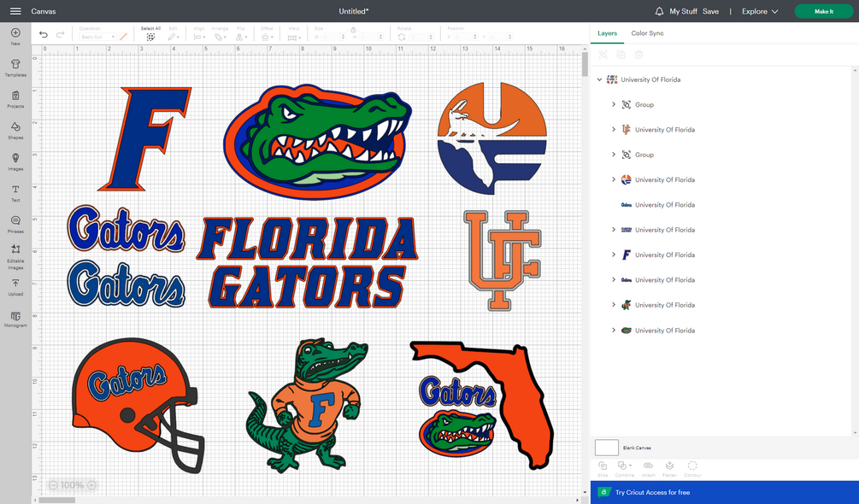
Task: Click the Slice tool
Action: point(603,468)
